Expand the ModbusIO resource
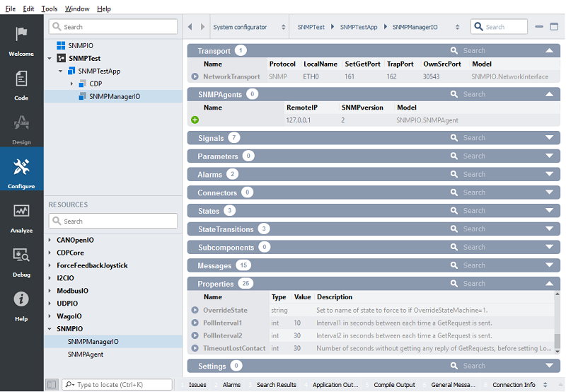The height and width of the screenshot is (392, 566). coord(50,291)
